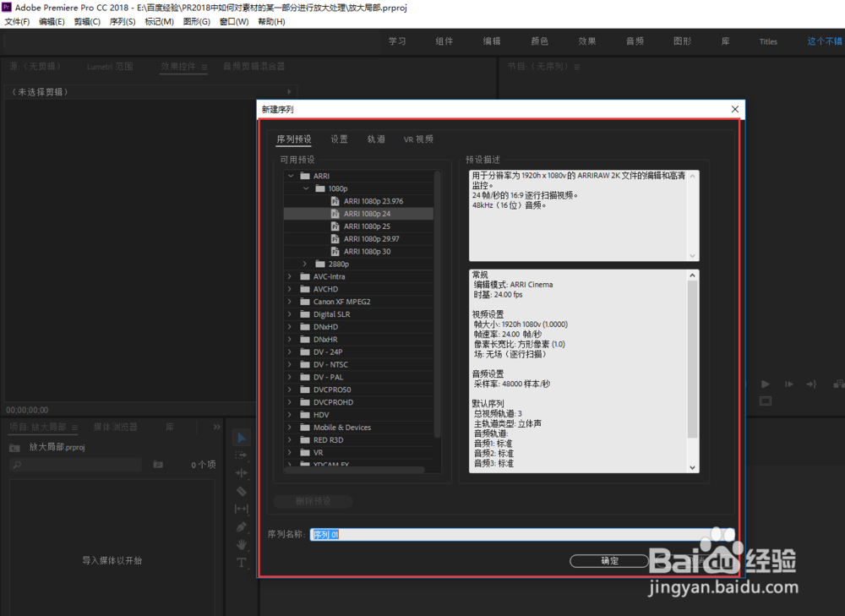
Task: Open the 音频剪辑混合器 panel tab
Action: click(253, 67)
